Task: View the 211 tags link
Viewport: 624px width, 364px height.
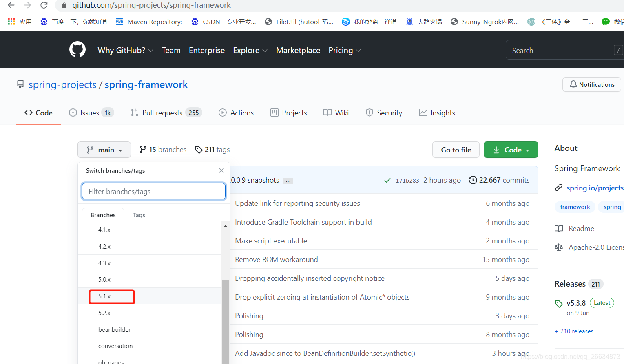Action: (212, 150)
